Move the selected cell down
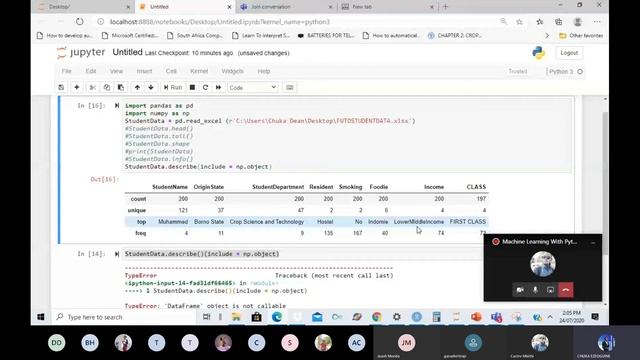 [x=151, y=87]
